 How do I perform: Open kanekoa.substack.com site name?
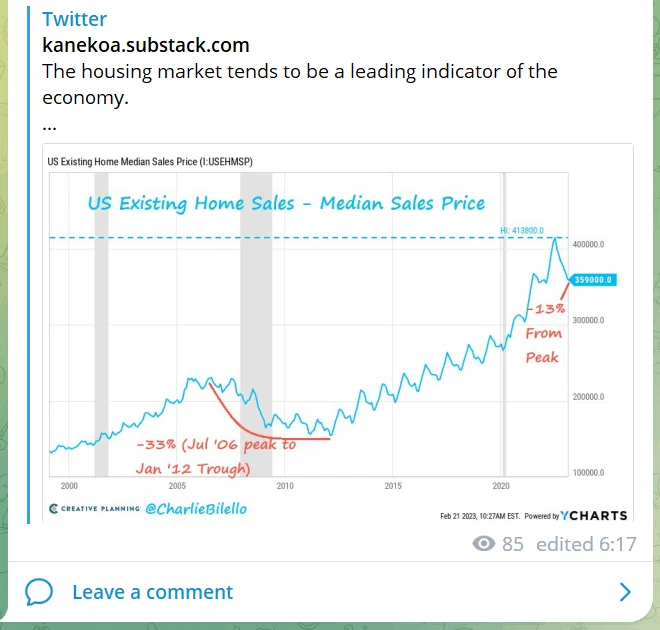[146, 45]
